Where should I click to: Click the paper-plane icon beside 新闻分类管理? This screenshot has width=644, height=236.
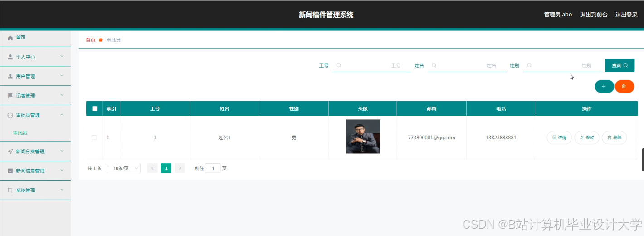click(10, 152)
